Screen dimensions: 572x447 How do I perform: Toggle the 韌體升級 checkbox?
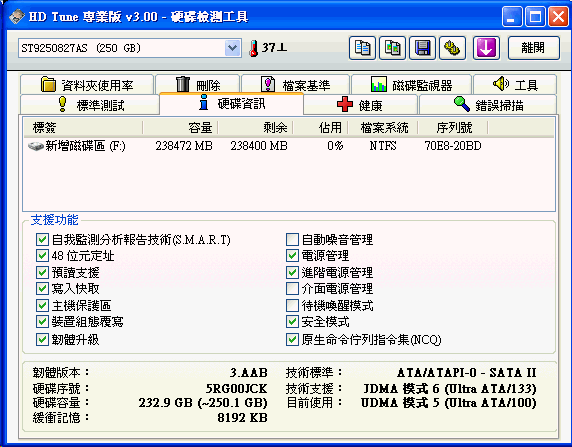click(42, 340)
